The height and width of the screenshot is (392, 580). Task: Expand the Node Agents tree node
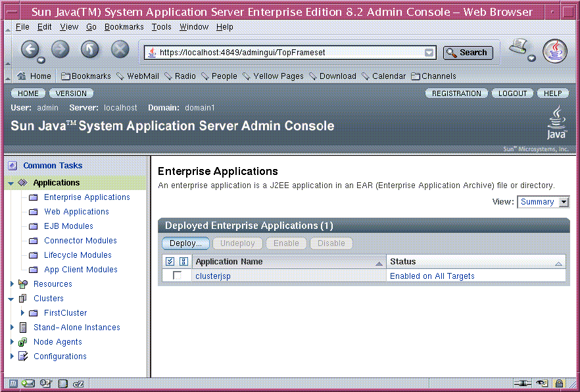tap(12, 342)
